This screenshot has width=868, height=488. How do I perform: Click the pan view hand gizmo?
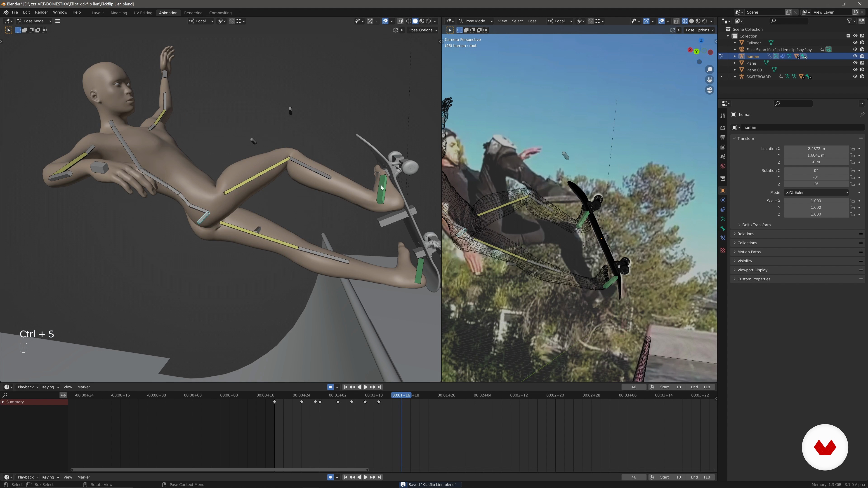coord(710,80)
